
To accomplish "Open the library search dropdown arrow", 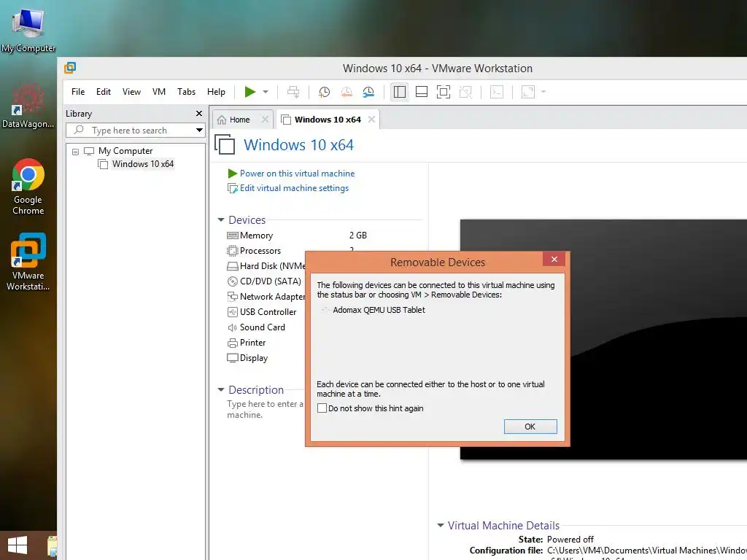I will [199, 130].
